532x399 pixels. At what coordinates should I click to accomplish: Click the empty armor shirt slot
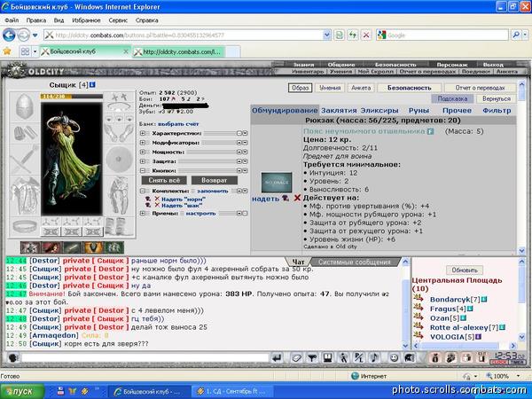point(25,196)
